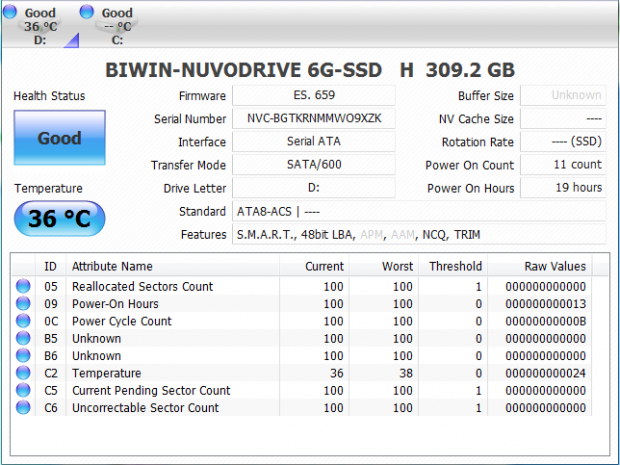The height and width of the screenshot is (465, 620).
Task: Select the C: drive status orb
Action: tap(87, 11)
